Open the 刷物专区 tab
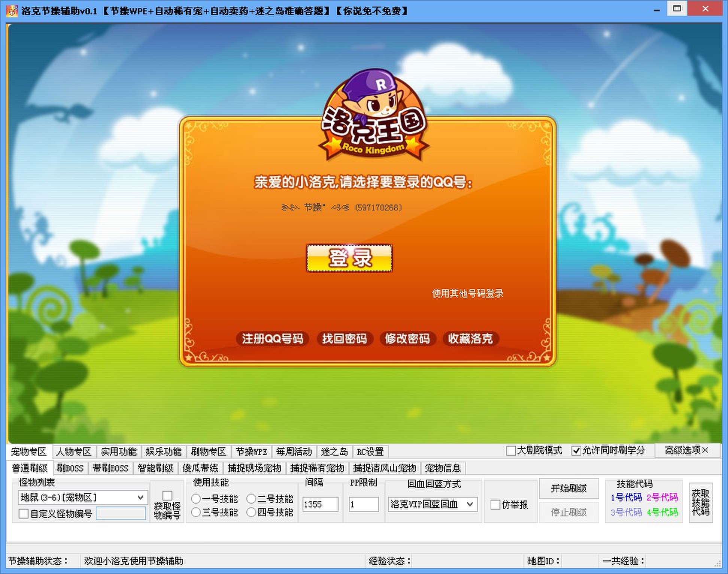This screenshot has height=574, width=728. 209,451
